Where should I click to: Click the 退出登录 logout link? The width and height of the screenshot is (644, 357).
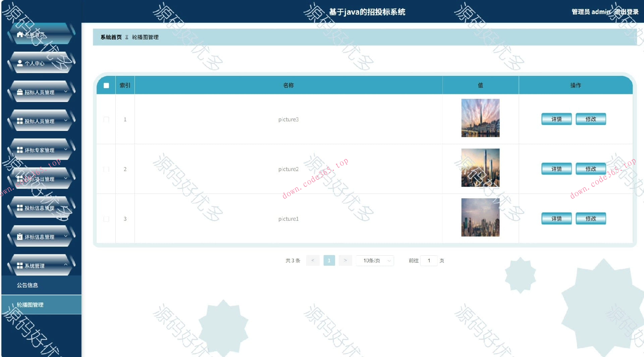[x=627, y=12]
